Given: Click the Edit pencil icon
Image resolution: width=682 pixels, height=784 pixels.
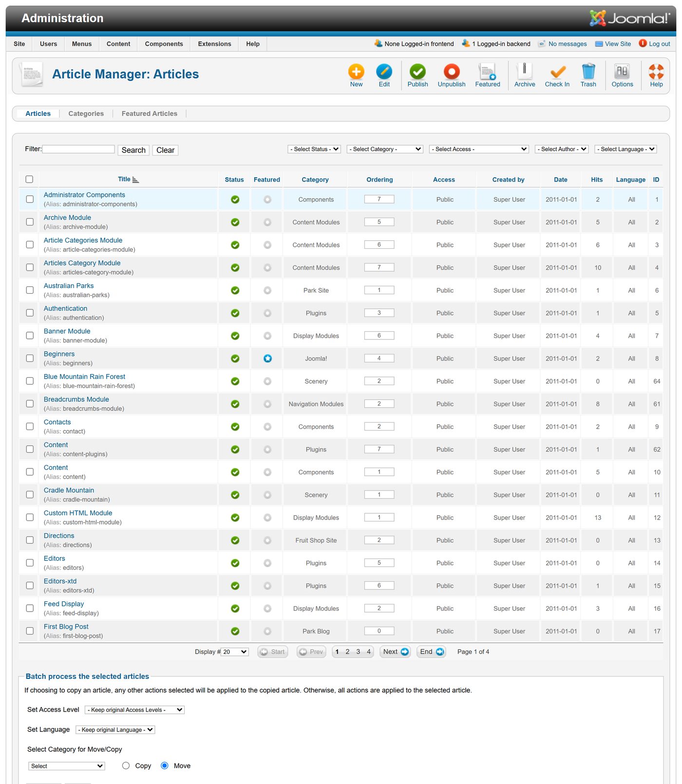Looking at the screenshot, I should [x=384, y=75].
